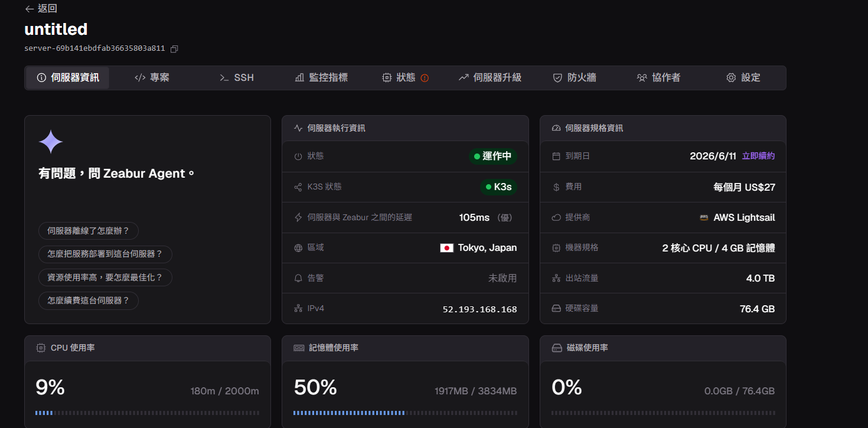Screen dimensions: 868x428
Task: Click the lightning icon in latency row
Action: pyautogui.click(x=298, y=217)
